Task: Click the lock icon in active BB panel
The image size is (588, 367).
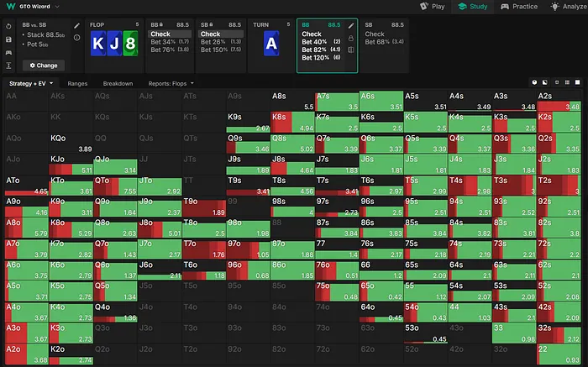Action: (x=350, y=38)
